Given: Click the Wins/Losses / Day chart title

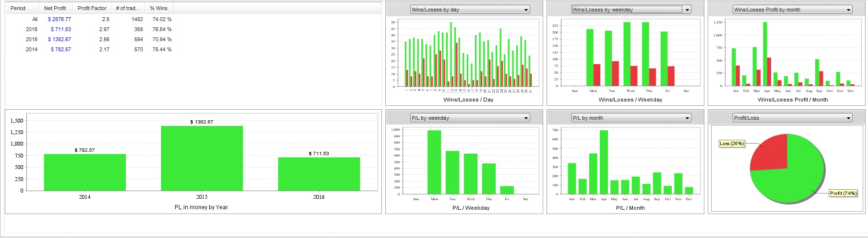Looking at the screenshot, I should (468, 100).
